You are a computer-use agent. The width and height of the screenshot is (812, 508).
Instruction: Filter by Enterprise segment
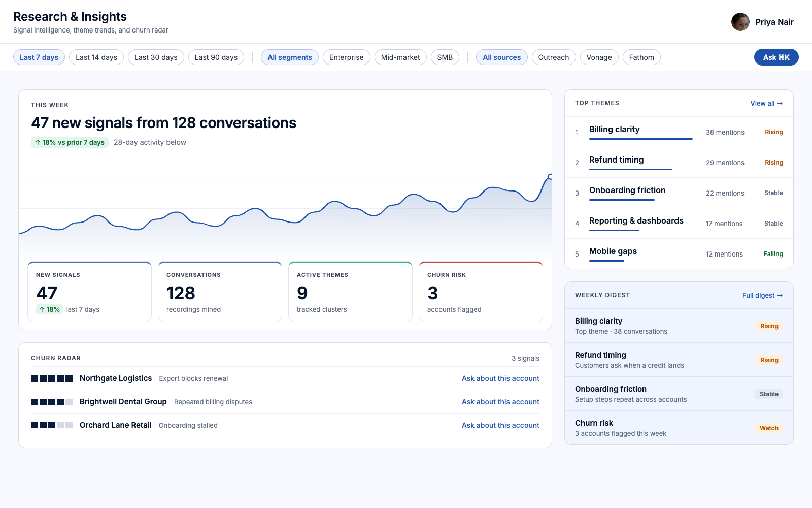pos(347,57)
